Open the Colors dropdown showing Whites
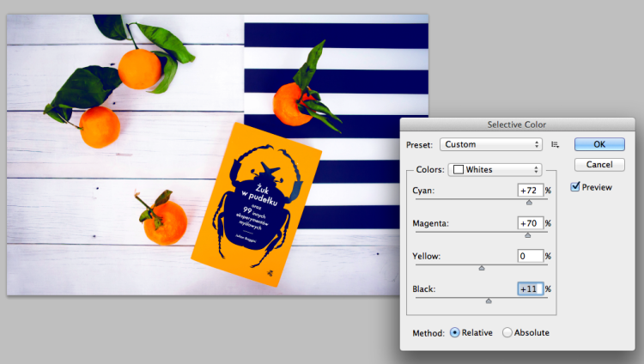 tap(495, 170)
